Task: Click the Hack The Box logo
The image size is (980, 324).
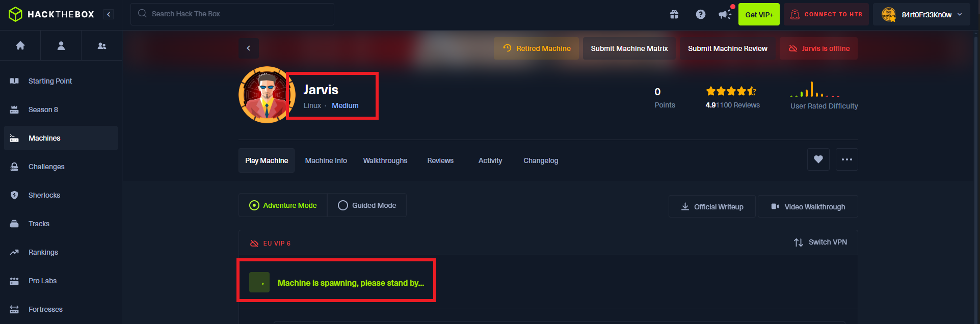Action: (51, 14)
